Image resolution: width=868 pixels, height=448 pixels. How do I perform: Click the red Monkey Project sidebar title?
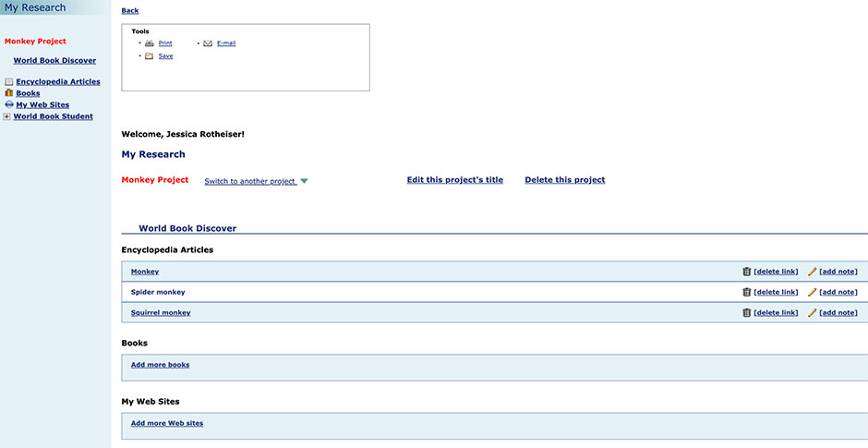[x=35, y=41]
